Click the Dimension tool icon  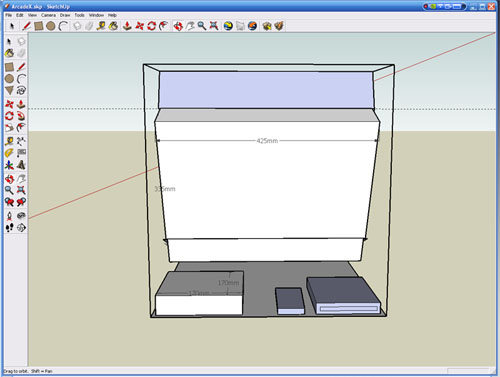pos(21,141)
